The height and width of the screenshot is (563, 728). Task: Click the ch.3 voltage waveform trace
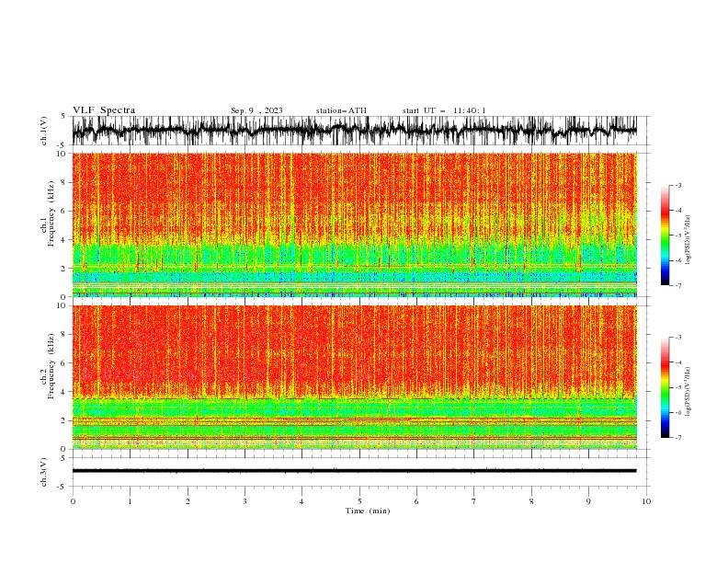tap(354, 471)
